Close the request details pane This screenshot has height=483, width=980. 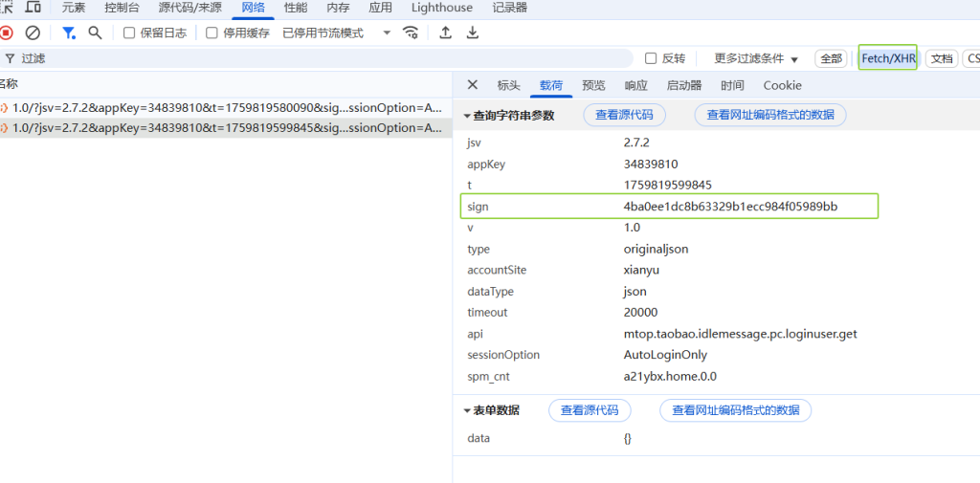(473, 85)
